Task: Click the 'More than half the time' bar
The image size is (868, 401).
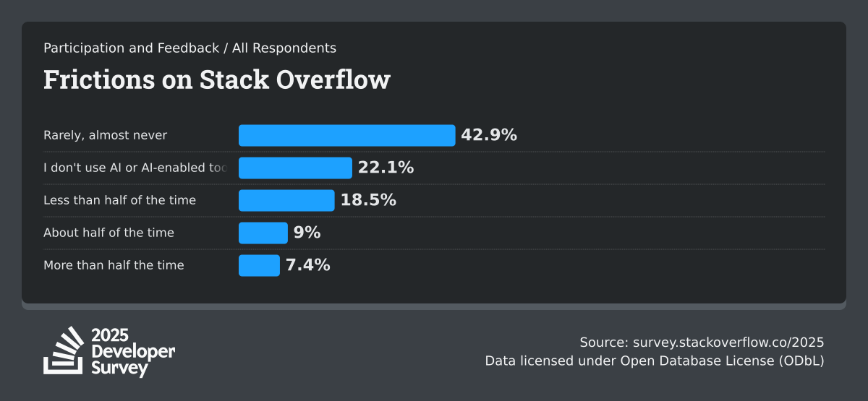Action: coord(259,265)
